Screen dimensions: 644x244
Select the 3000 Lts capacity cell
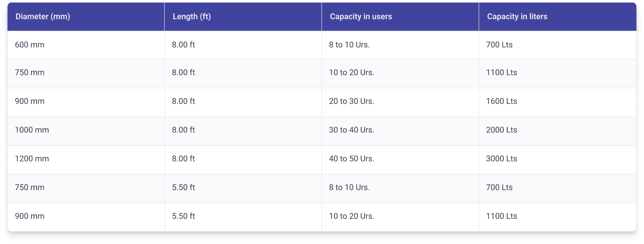tap(501, 159)
